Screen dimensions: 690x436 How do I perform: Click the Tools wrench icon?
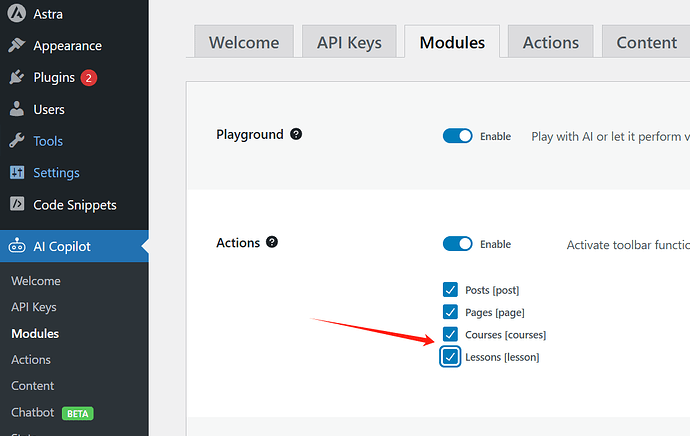pyautogui.click(x=17, y=141)
